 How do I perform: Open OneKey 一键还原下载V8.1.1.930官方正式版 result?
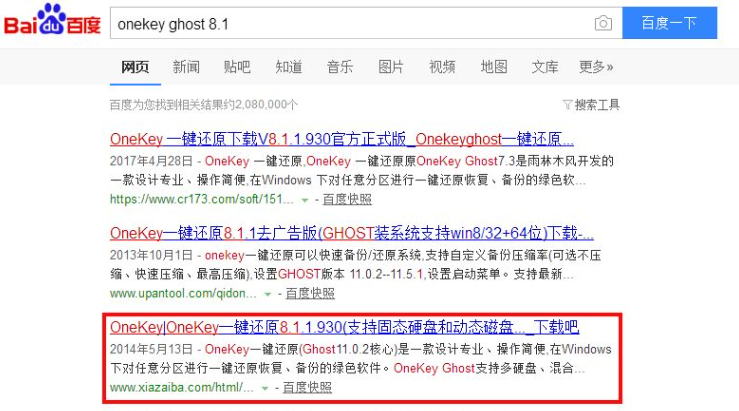pos(342,139)
